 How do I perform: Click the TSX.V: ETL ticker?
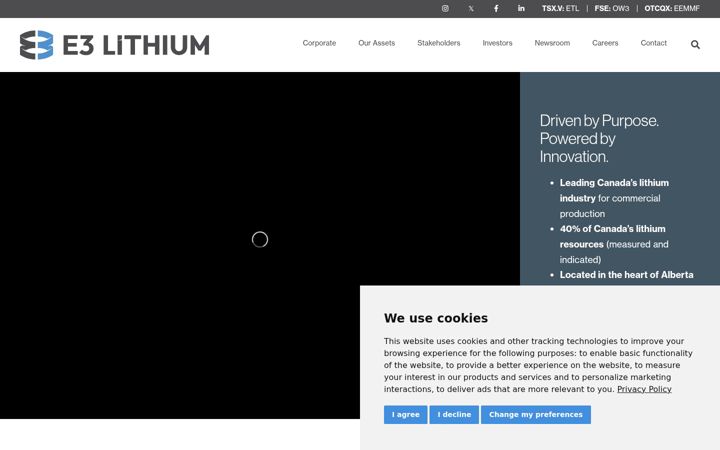[x=560, y=8]
